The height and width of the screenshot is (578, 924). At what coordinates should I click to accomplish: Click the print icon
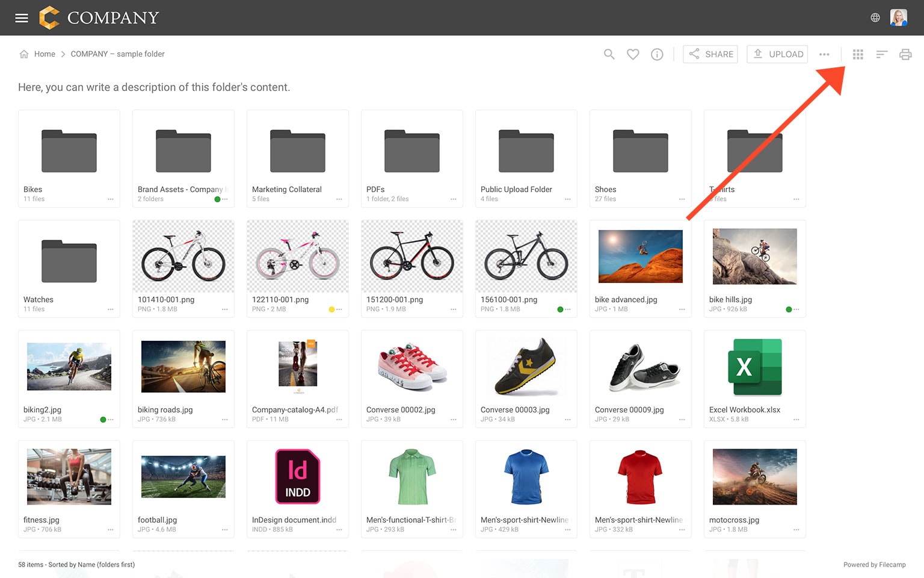pos(905,54)
